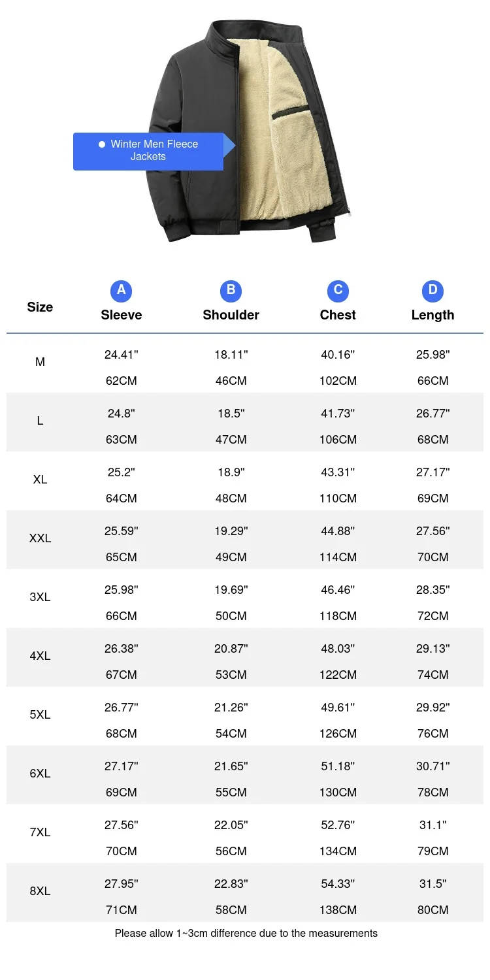Click the white bullet dot on blue label
490x980 pixels.
click(102, 144)
